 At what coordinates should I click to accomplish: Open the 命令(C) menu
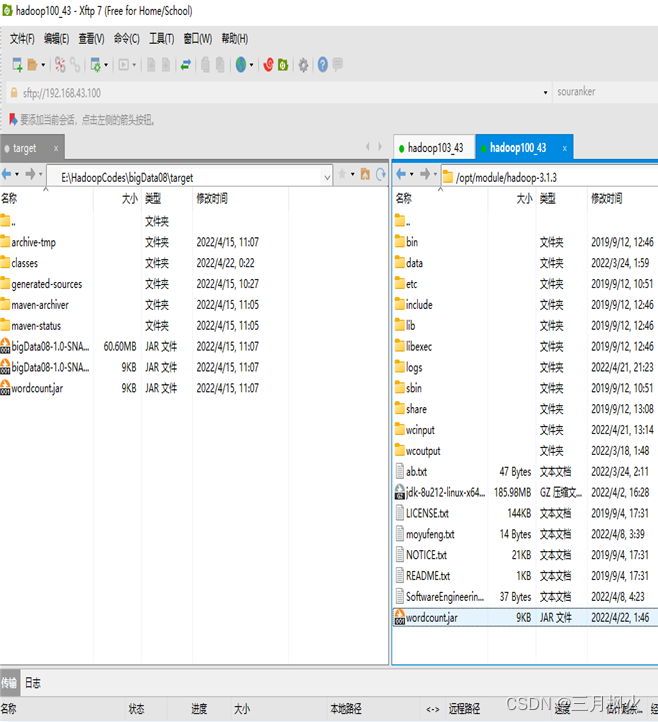(x=127, y=39)
